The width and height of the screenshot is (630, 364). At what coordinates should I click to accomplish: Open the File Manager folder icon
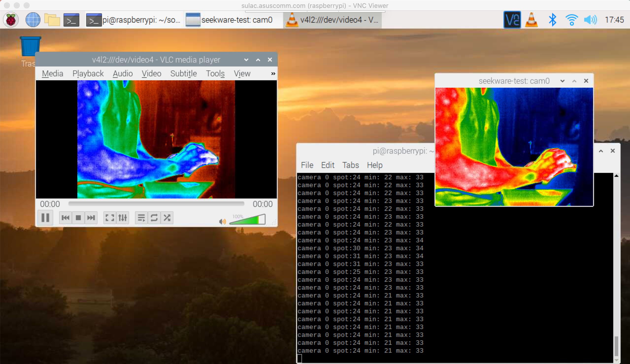52,20
